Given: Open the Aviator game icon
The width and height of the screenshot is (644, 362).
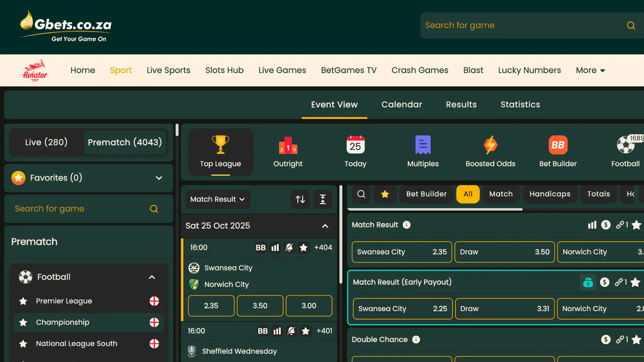Looking at the screenshot, I should click(35, 70).
